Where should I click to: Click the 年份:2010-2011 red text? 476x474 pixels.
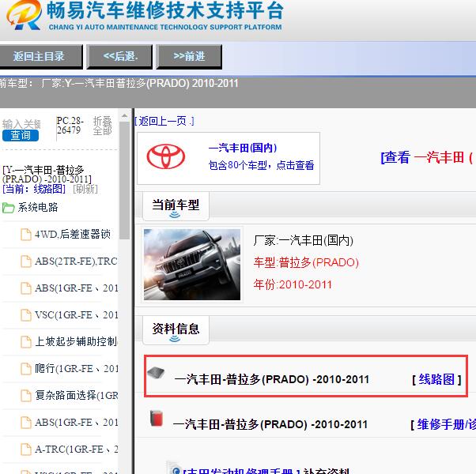coord(293,284)
